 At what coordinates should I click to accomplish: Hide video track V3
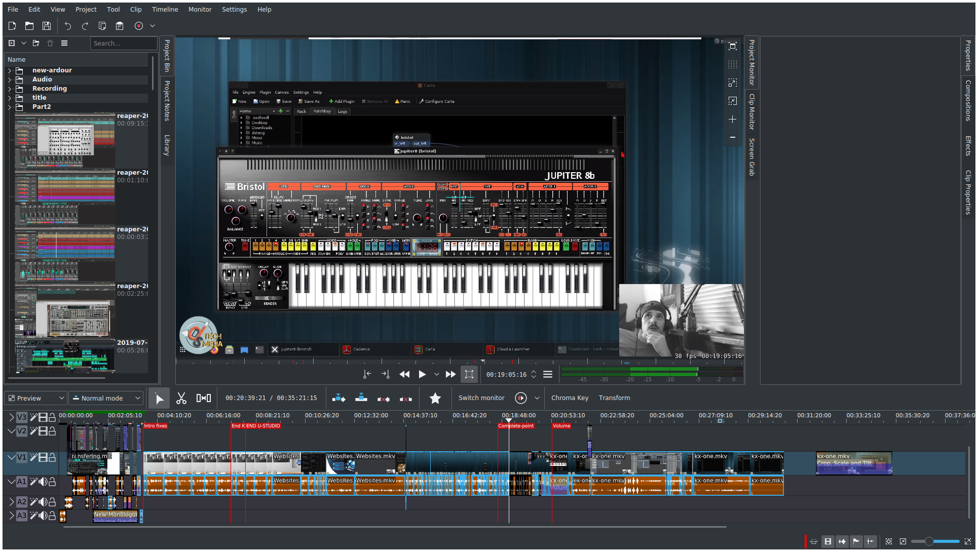(43, 417)
